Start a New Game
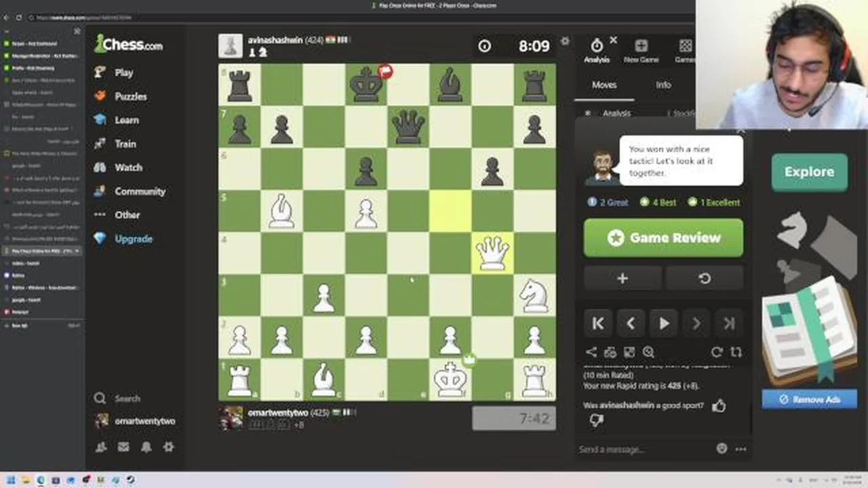Image resolution: width=868 pixels, height=488 pixels. point(641,51)
